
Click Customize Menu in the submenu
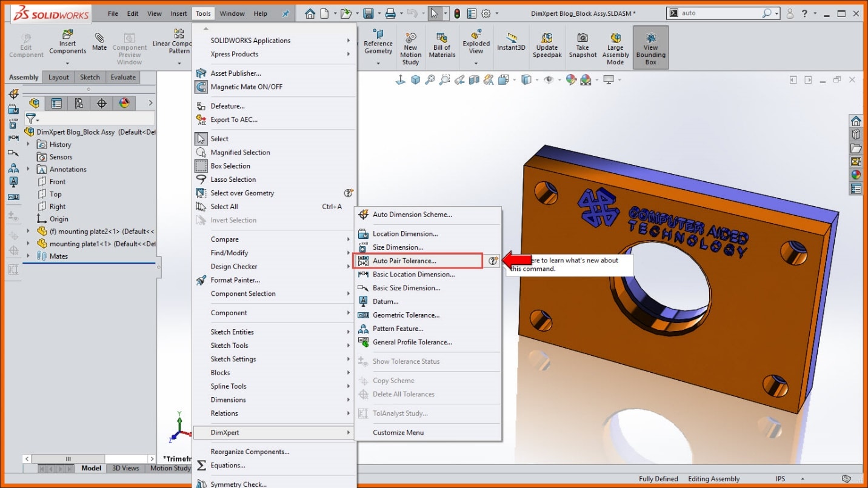coord(398,432)
